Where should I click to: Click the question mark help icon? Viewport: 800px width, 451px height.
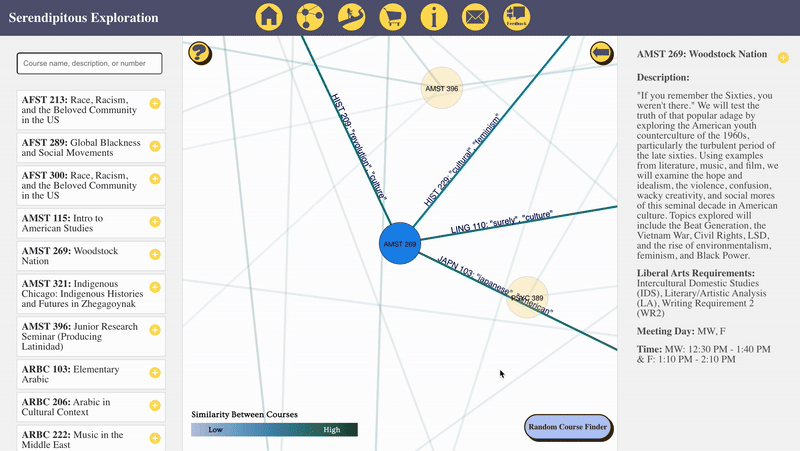[199, 53]
